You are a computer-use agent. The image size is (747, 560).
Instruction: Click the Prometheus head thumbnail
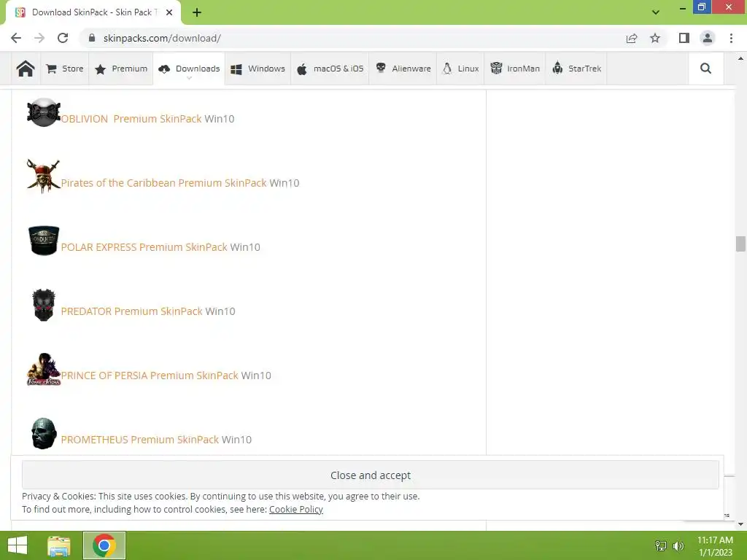point(44,433)
